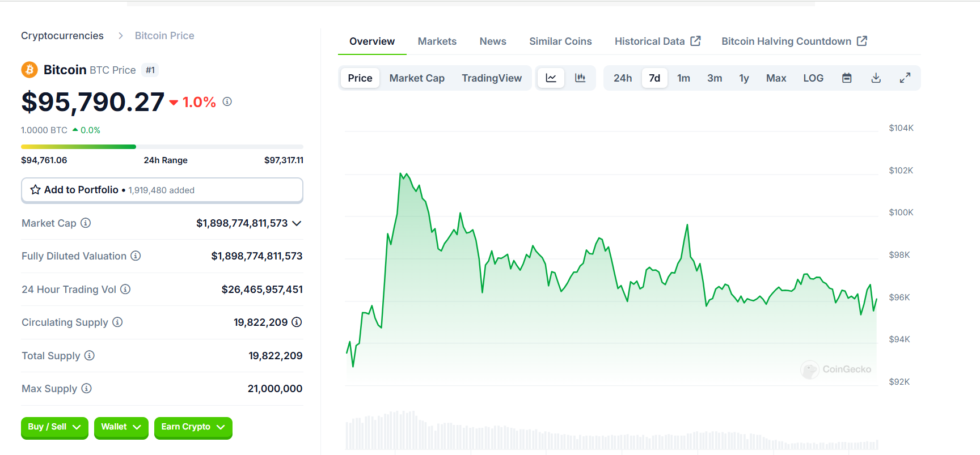This screenshot has height=455, width=980.
Task: Open the Overview tab
Action: (x=372, y=41)
